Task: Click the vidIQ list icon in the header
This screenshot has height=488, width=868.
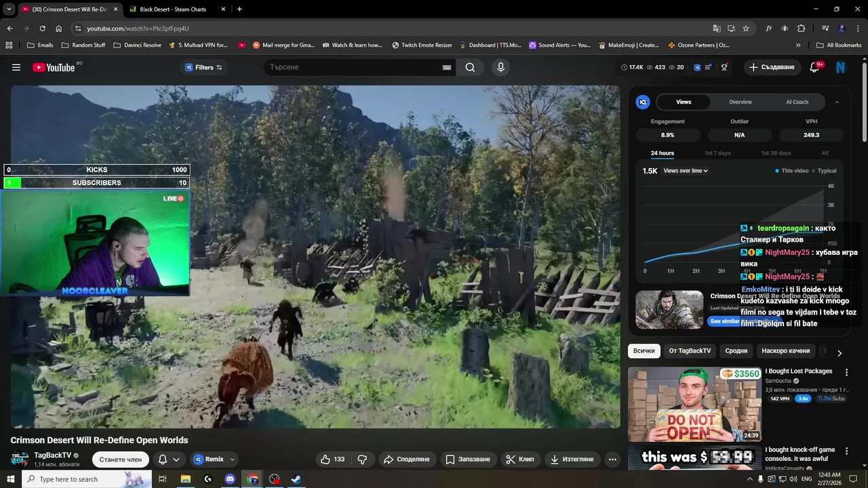Action: (708, 67)
